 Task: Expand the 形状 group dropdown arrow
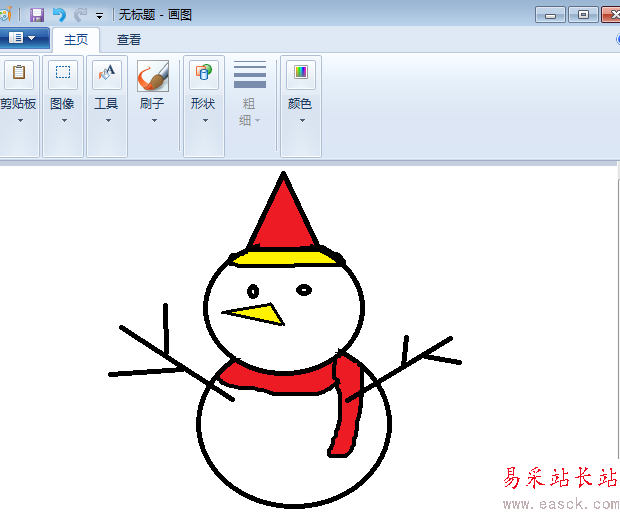coord(205,120)
